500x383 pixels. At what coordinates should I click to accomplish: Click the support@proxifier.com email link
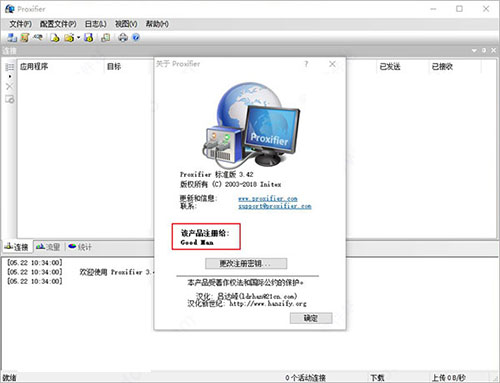[275, 206]
